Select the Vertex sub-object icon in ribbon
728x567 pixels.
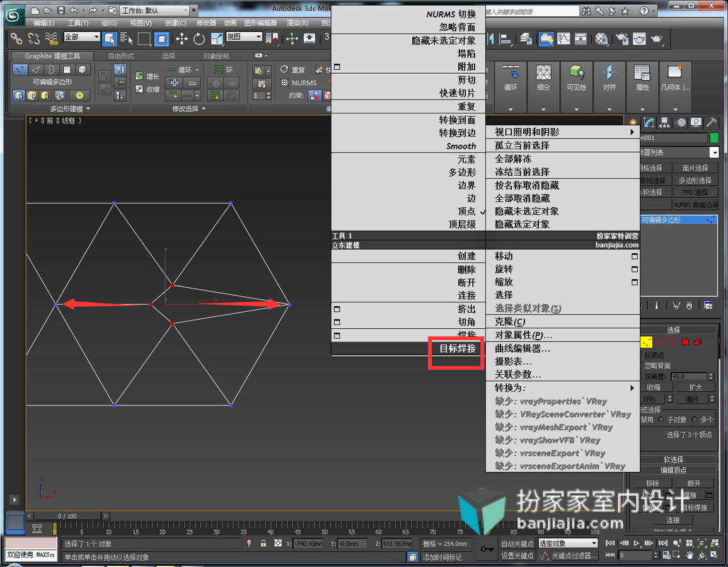tap(20, 69)
